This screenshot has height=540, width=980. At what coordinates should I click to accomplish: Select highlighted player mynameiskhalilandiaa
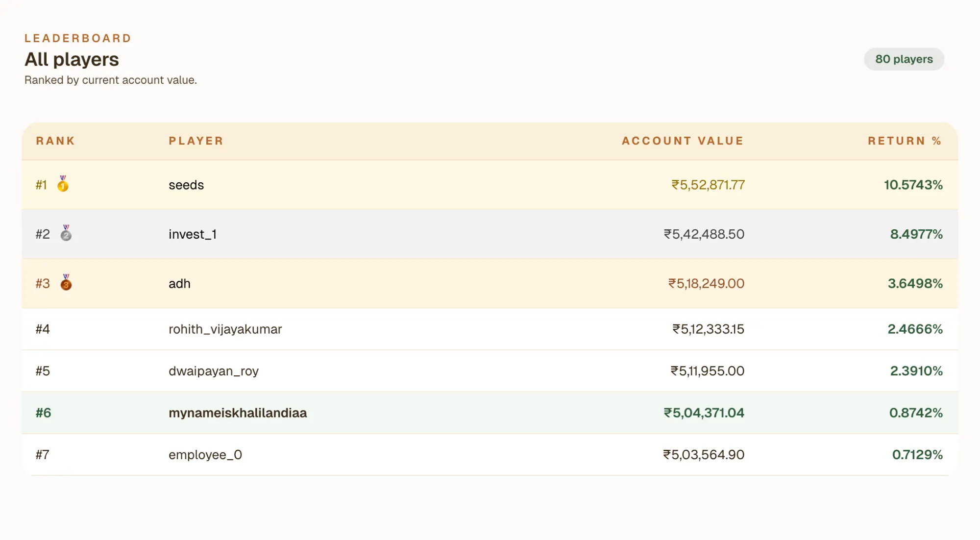[238, 413]
